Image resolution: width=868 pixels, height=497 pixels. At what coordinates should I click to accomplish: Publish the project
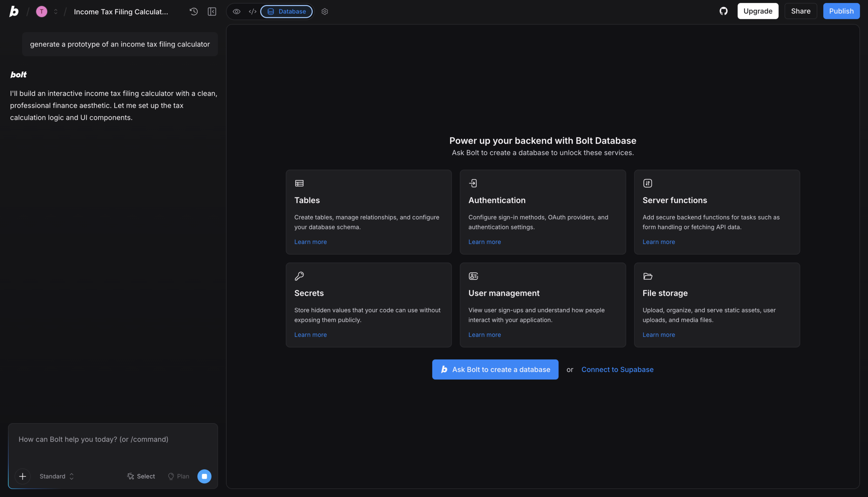pos(841,11)
